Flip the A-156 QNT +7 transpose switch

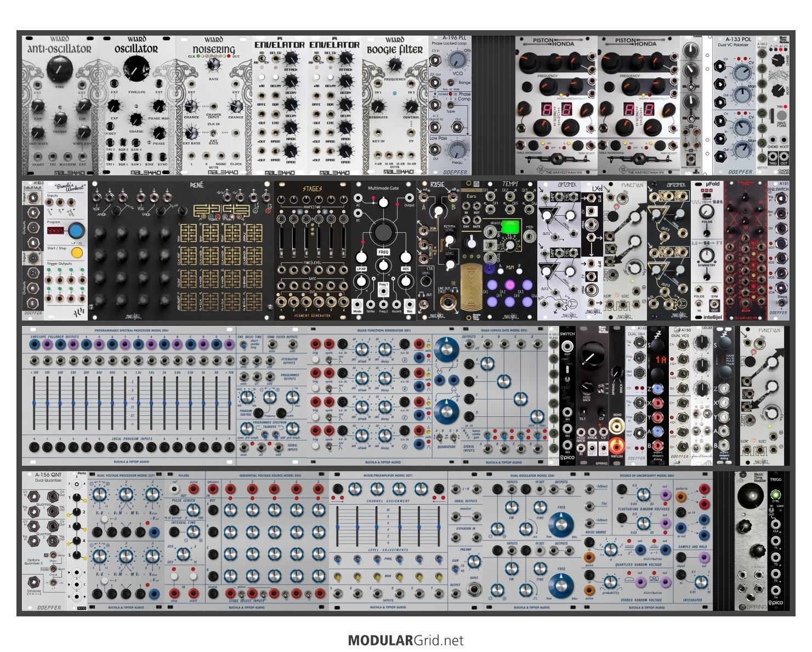coord(53,581)
